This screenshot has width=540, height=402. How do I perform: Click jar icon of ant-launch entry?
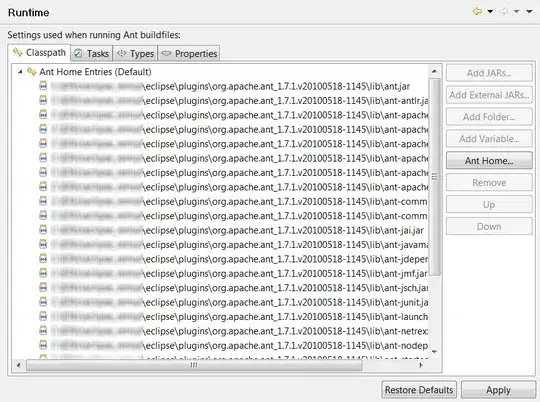point(43,316)
